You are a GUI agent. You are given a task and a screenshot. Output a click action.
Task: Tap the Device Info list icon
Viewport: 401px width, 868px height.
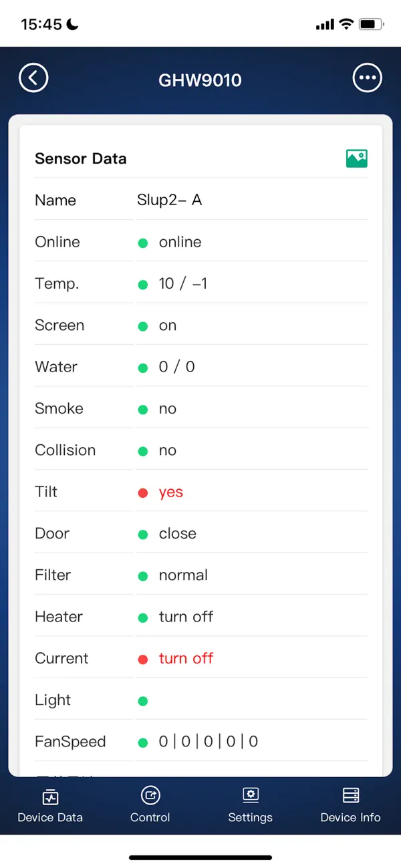click(350, 795)
